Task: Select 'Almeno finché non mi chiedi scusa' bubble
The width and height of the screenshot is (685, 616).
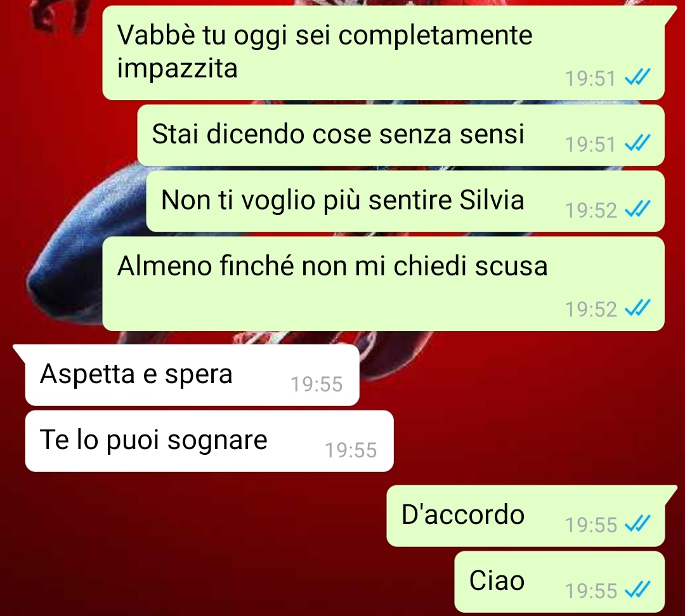Action: click(x=384, y=284)
